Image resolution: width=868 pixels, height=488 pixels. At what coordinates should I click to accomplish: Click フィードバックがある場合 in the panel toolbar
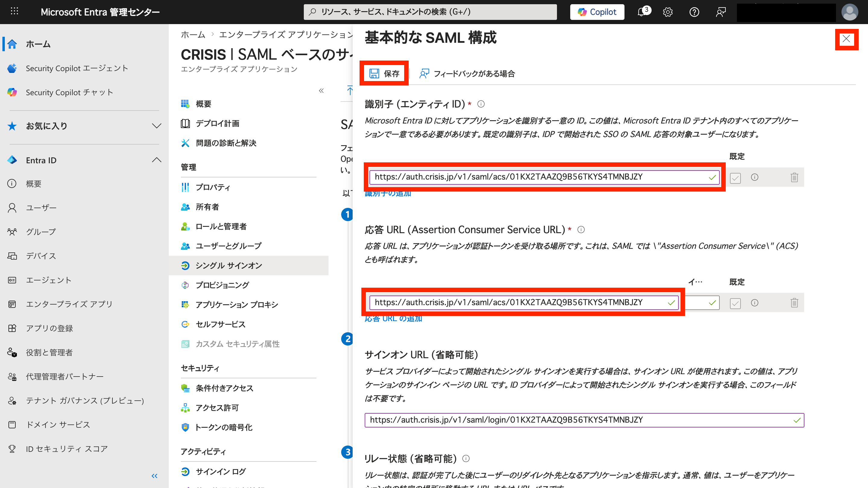tap(467, 74)
